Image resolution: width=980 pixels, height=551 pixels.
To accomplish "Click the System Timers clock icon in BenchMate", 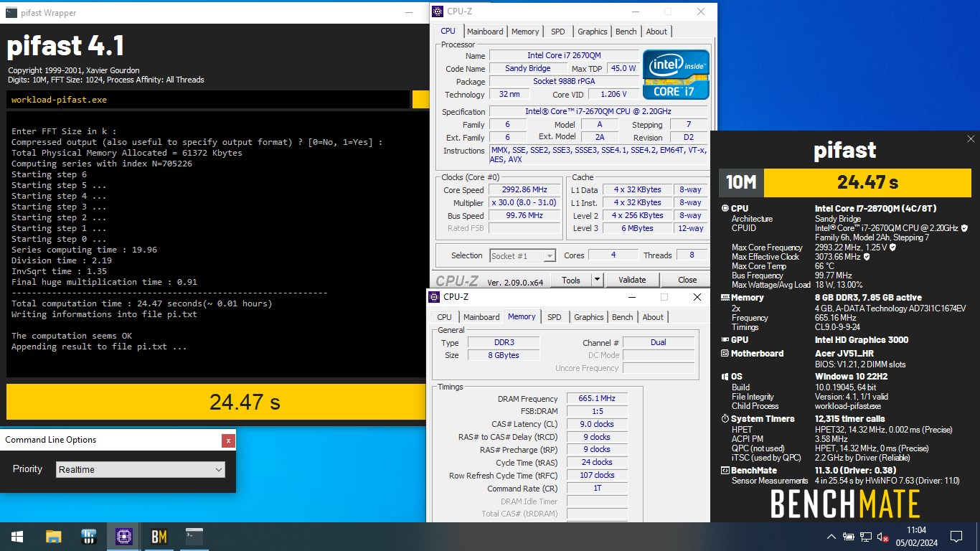I will pos(725,419).
